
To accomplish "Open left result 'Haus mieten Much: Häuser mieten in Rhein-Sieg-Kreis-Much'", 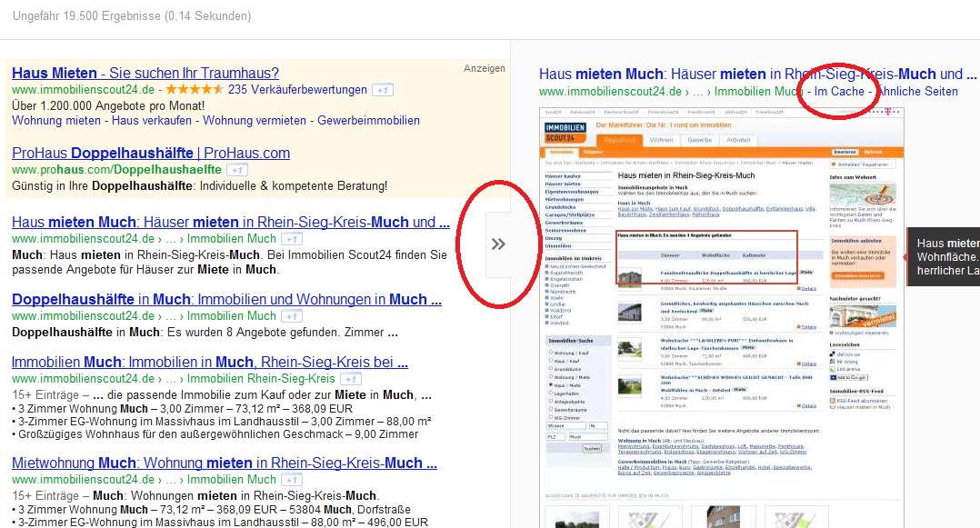I will (231, 223).
